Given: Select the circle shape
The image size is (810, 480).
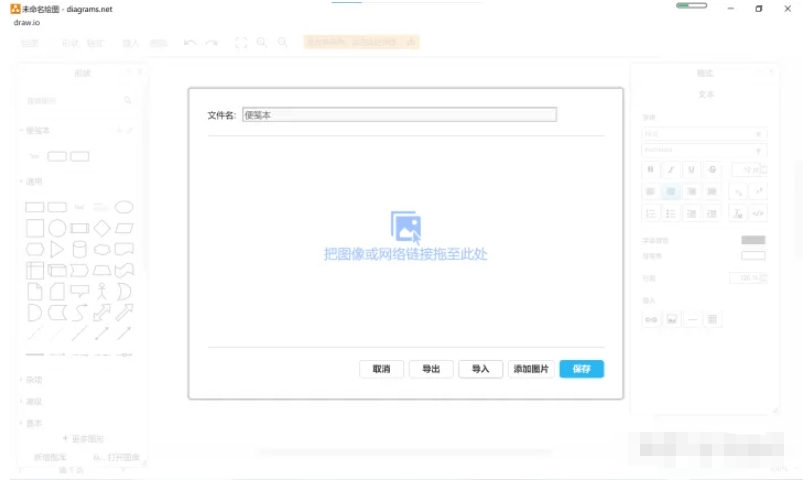Looking at the screenshot, I should click(57, 228).
